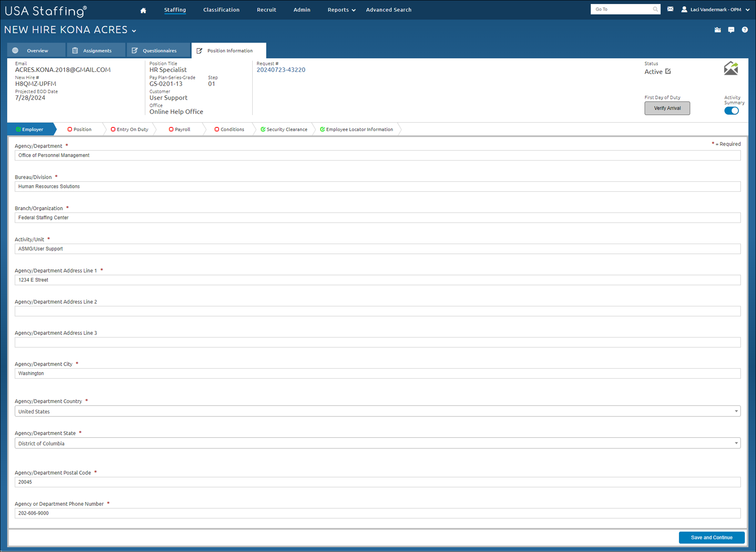Go to the Home icon

point(143,10)
